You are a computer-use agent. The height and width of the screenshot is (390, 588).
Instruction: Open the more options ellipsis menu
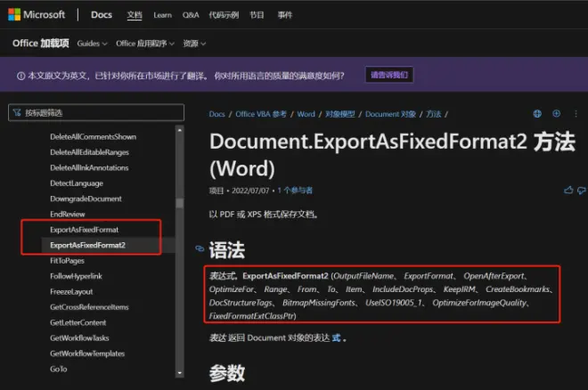[x=576, y=113]
